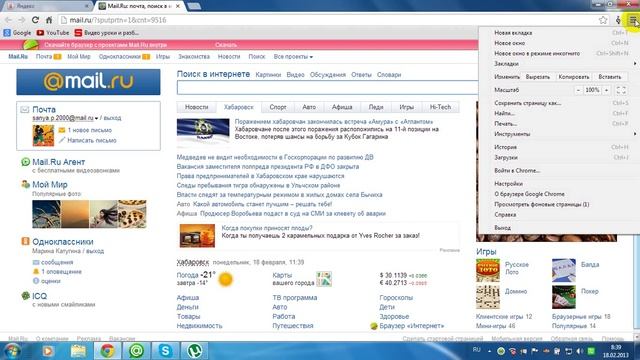The height and width of the screenshot is (360, 640).
Task: Click the city map icon
Action: point(324,279)
